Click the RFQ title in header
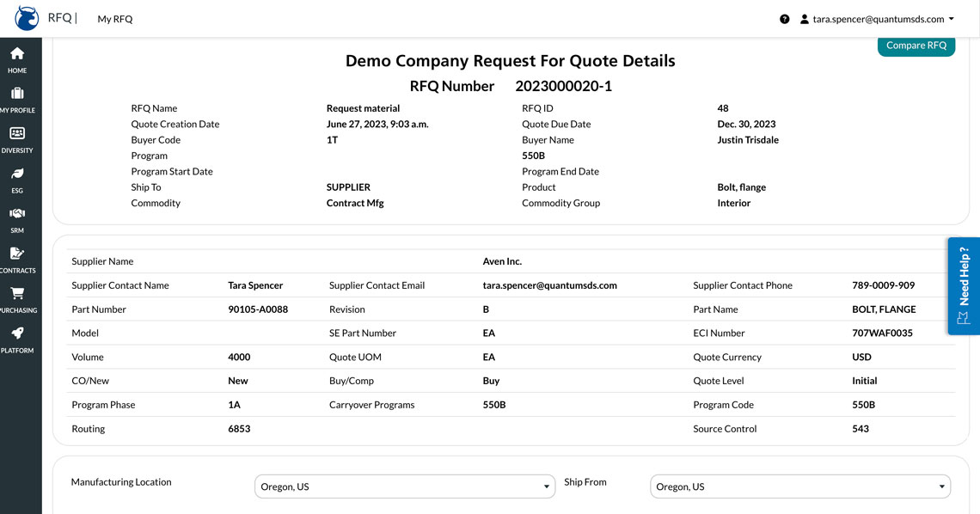 (60, 18)
